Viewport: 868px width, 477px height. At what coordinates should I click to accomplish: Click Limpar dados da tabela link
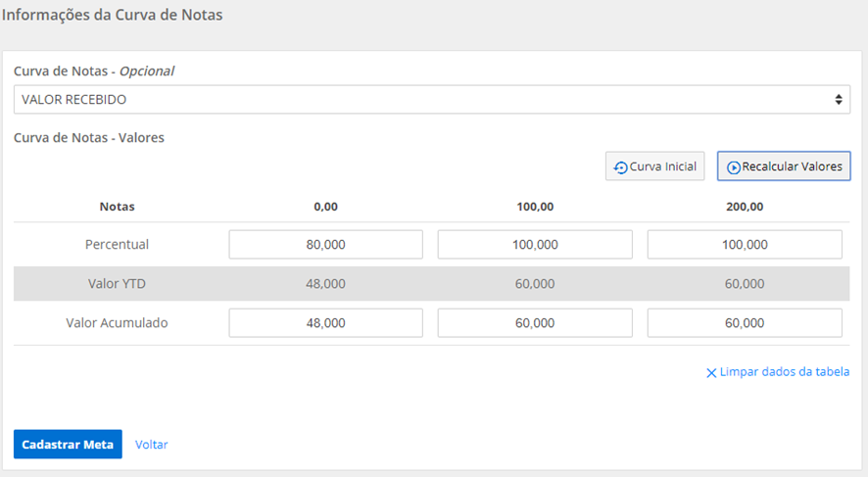coord(784,372)
